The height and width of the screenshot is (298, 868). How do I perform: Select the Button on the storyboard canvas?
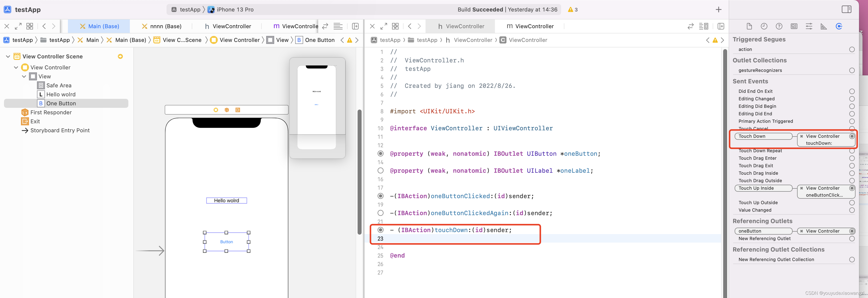[226, 242]
